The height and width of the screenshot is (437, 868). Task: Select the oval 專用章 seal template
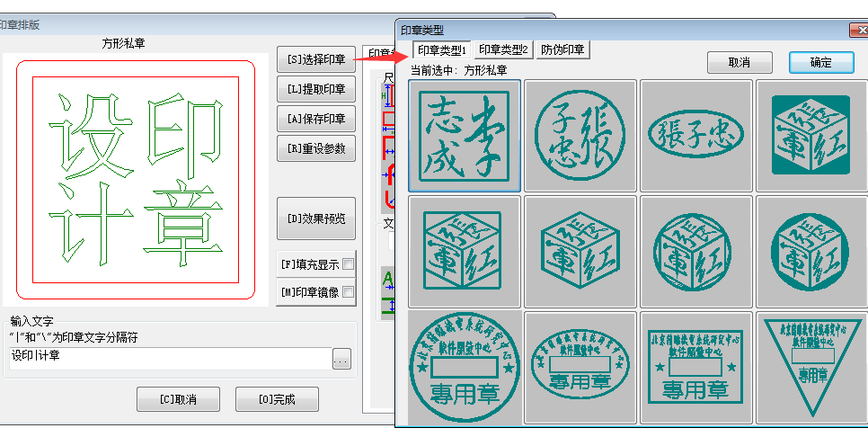[x=580, y=367]
